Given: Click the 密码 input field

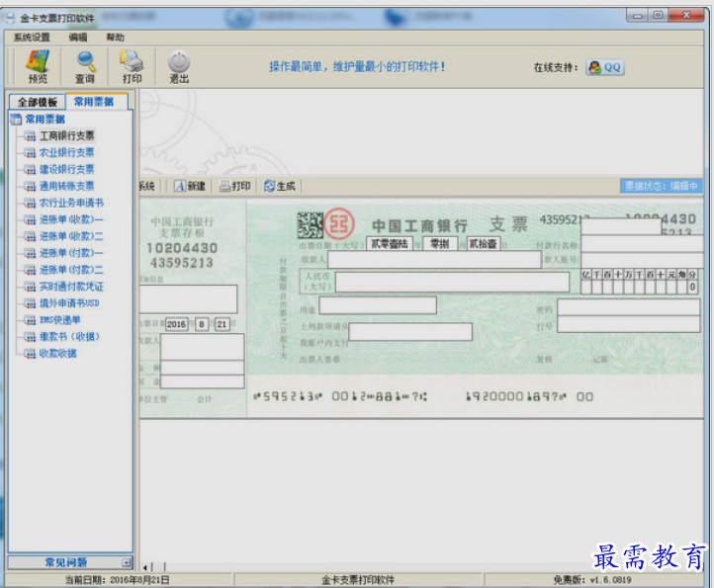Looking at the screenshot, I should (628, 307).
